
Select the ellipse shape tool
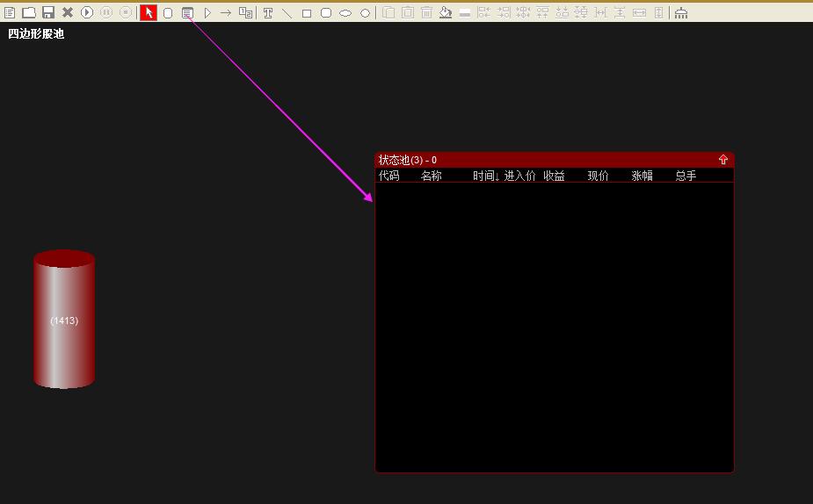click(345, 13)
